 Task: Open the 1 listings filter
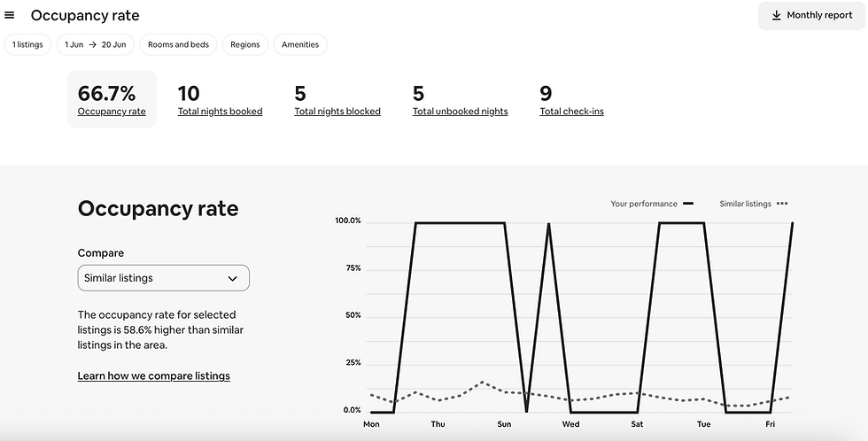(x=27, y=45)
